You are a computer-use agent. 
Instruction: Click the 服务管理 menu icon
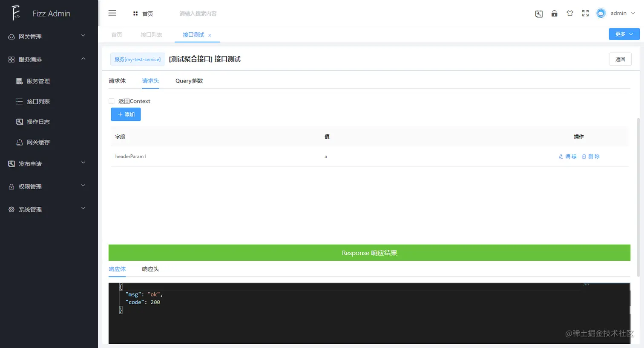point(20,81)
